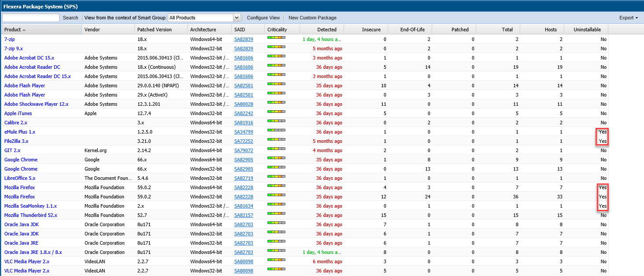This screenshot has height=276, width=644.
Task: Open the Adobe Acrobat DC 15.x product
Action: point(29,58)
